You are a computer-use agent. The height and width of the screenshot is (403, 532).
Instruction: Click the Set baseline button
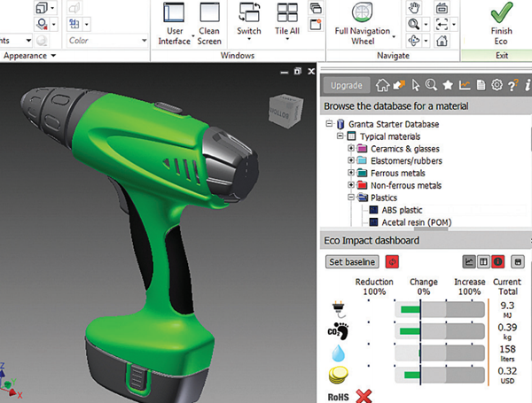353,262
